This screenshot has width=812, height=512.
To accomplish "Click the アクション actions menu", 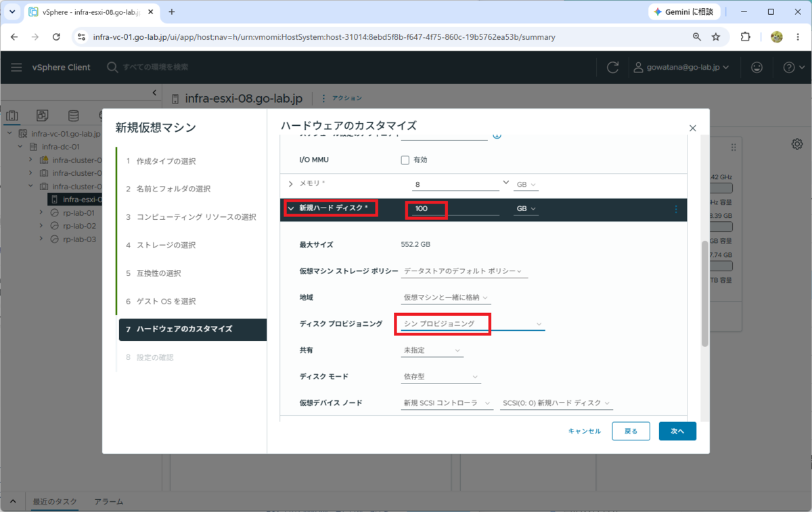I will 342,99.
